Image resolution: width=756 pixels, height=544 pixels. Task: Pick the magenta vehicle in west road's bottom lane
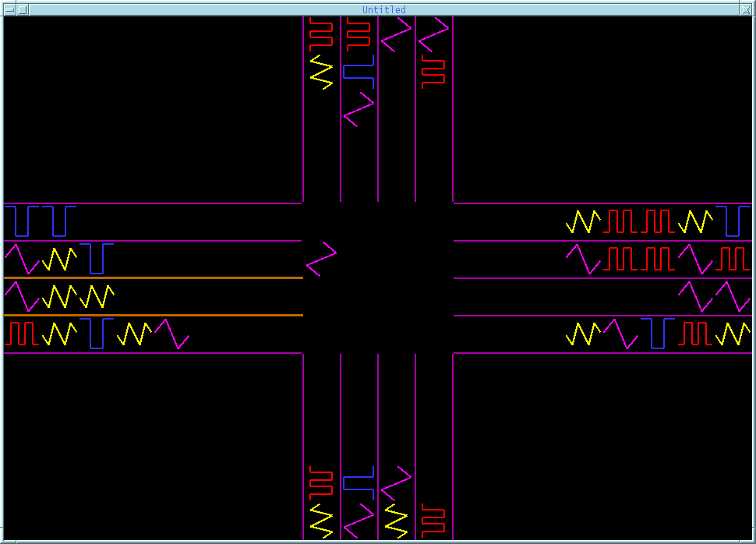pyautogui.click(x=171, y=334)
